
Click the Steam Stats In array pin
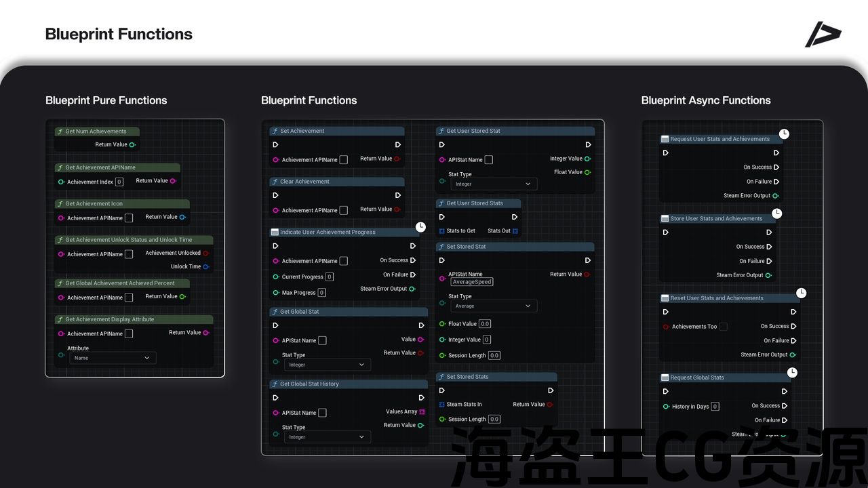(442, 405)
